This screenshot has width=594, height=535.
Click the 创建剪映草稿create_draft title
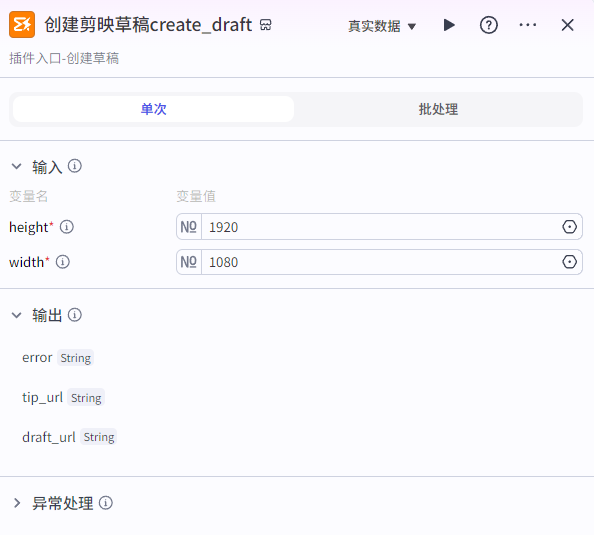tap(148, 25)
